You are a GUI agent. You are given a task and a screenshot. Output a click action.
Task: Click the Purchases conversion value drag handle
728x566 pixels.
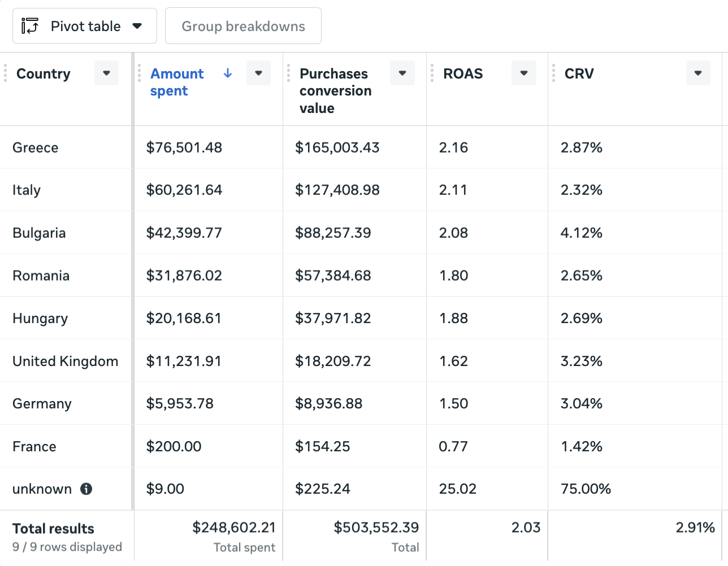pyautogui.click(x=289, y=73)
